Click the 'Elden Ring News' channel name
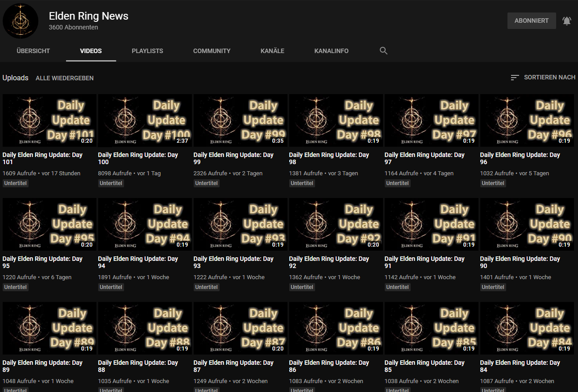The height and width of the screenshot is (392, 578). pyautogui.click(x=89, y=16)
